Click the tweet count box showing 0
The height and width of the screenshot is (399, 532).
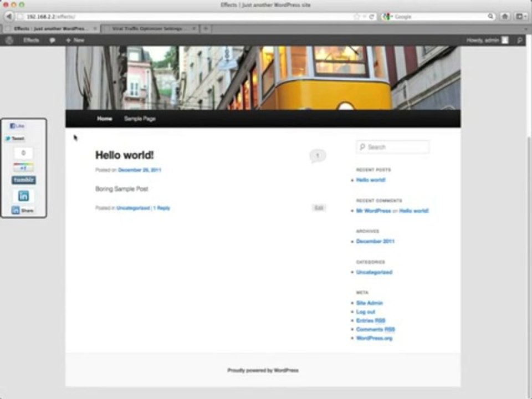pos(23,153)
